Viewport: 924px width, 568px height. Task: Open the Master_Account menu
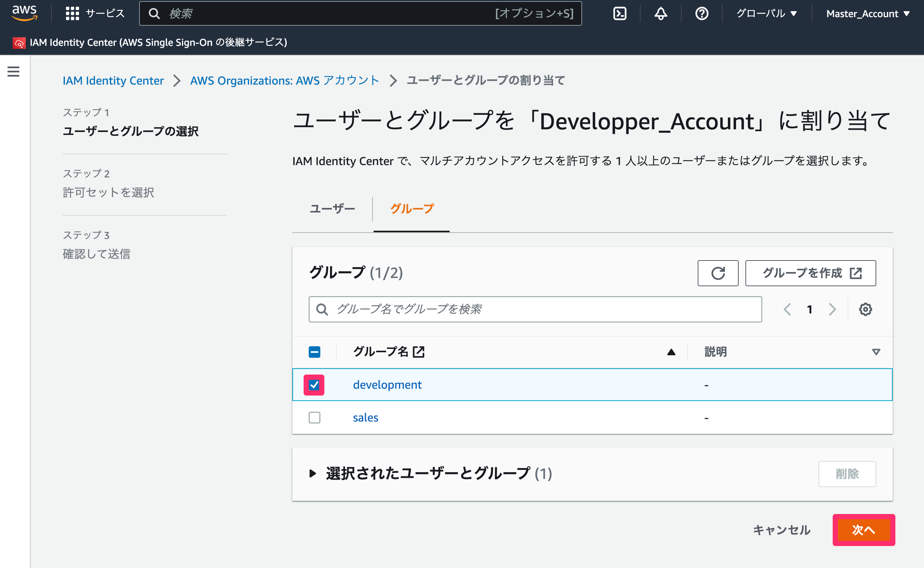pos(868,14)
